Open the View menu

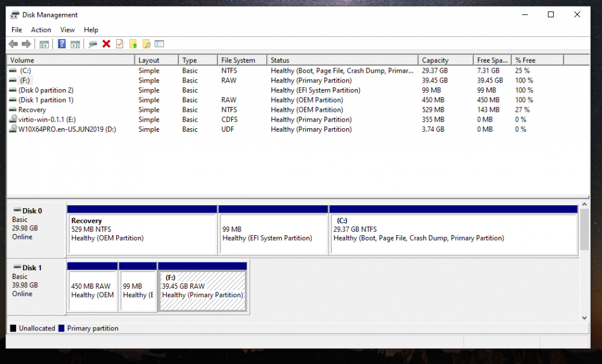click(x=67, y=30)
